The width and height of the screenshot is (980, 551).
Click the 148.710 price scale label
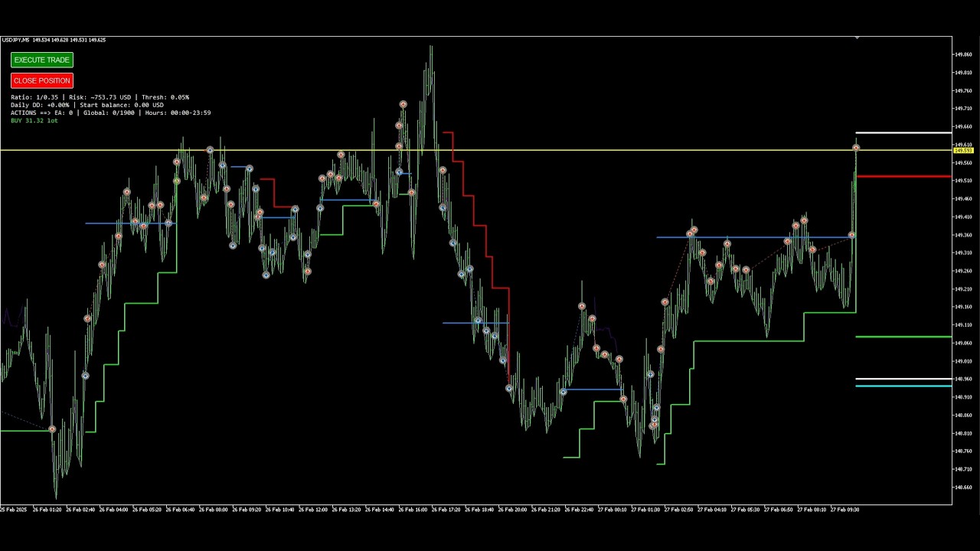963,469
